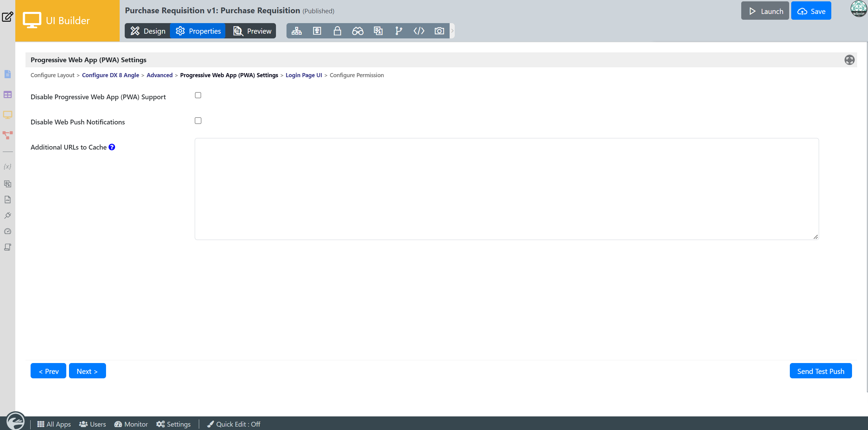Open the edit pencil icon at top-left
This screenshot has width=868, height=430.
click(x=7, y=17)
